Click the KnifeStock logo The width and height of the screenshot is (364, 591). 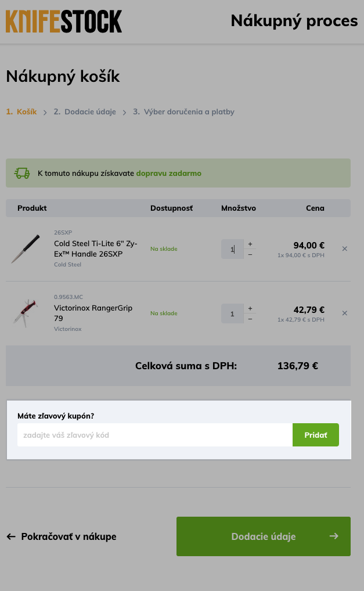64,21
